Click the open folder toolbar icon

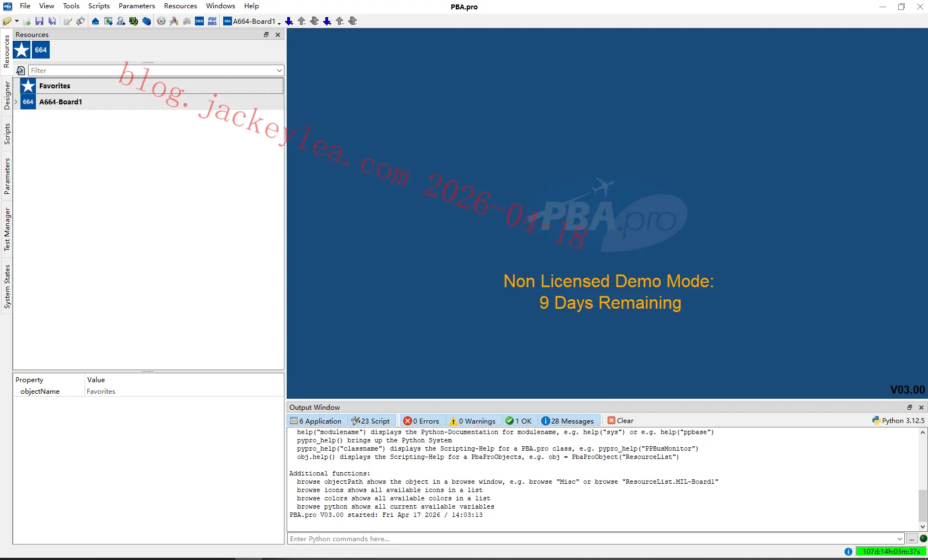point(7,21)
